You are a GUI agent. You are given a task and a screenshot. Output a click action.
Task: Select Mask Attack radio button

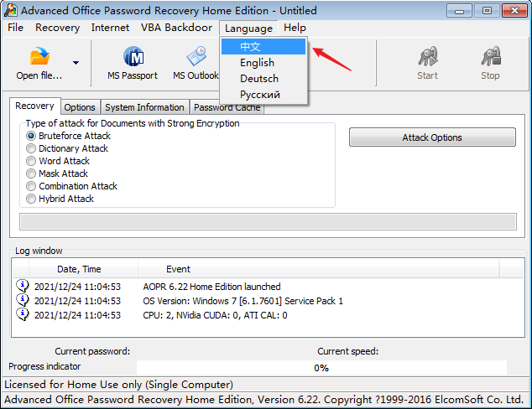(x=31, y=173)
